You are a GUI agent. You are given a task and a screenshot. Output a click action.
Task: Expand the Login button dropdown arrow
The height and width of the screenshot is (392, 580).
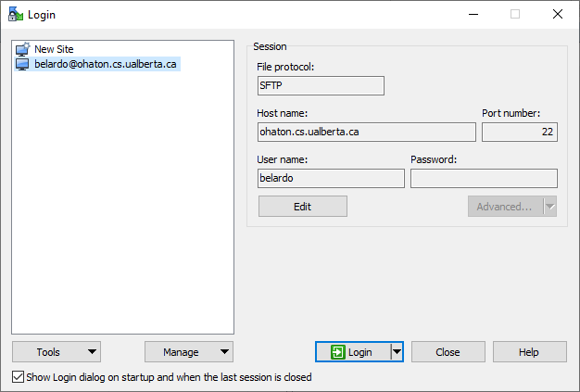(397, 352)
